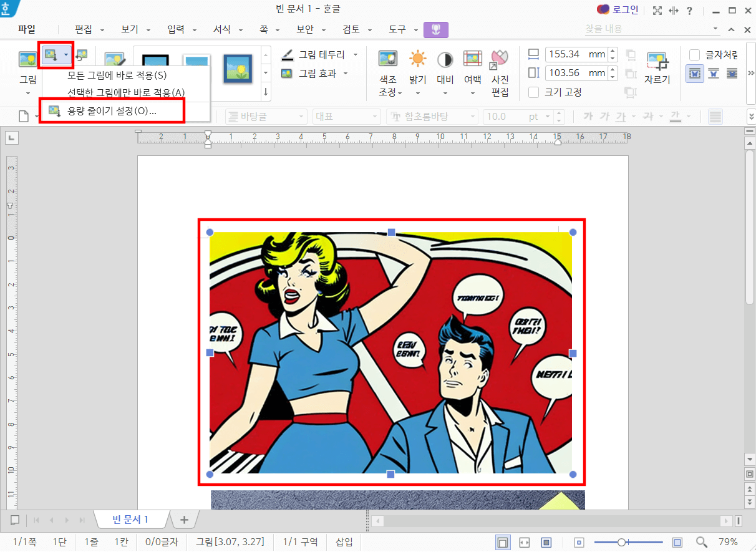Click the width 155.34 mm field

[x=576, y=54]
